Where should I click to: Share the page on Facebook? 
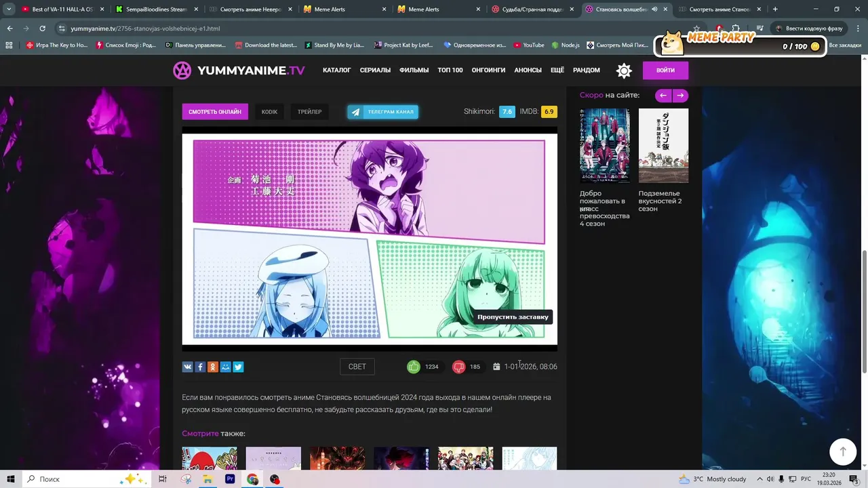(x=200, y=367)
